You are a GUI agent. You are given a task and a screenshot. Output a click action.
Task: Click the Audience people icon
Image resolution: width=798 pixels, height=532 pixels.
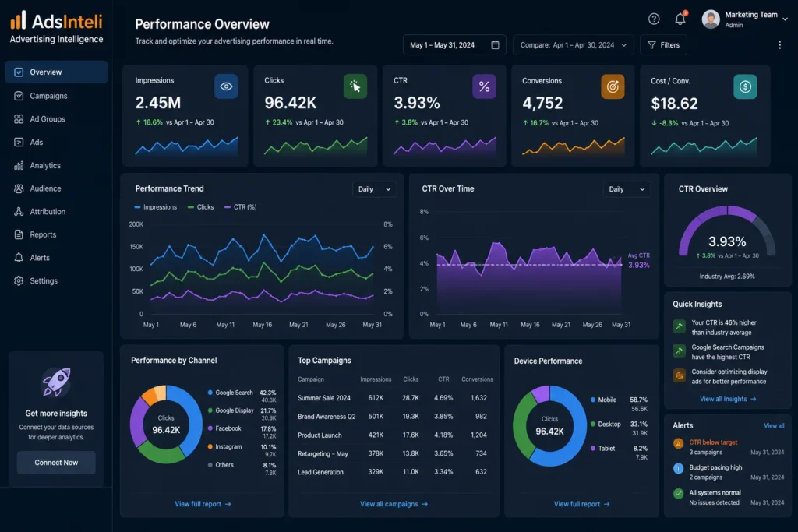19,188
